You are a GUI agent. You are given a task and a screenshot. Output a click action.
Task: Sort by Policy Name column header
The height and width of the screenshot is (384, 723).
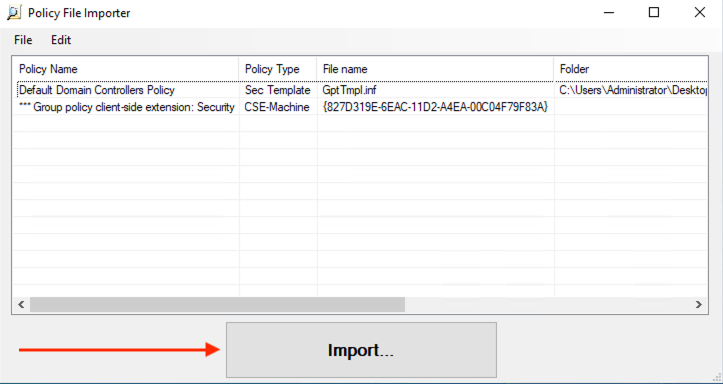point(125,69)
